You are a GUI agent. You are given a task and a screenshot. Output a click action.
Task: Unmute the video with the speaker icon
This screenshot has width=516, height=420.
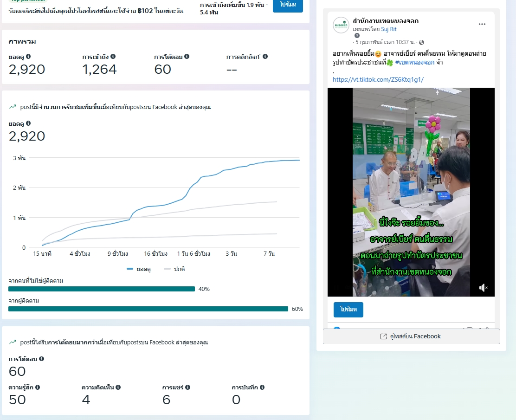483,288
